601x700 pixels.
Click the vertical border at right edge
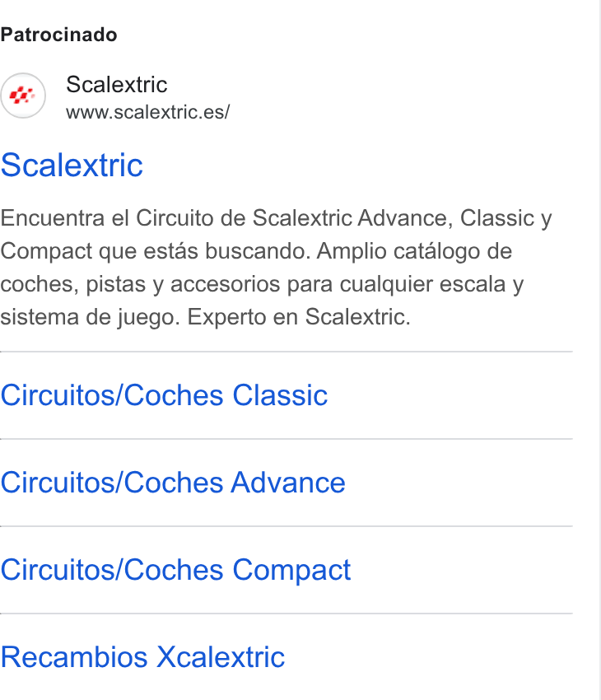[x=599, y=350]
